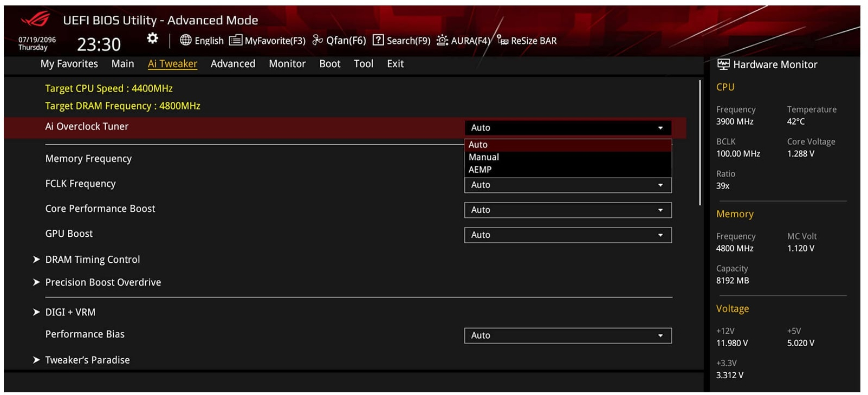
Task: Open the Advanced tab
Action: [233, 64]
